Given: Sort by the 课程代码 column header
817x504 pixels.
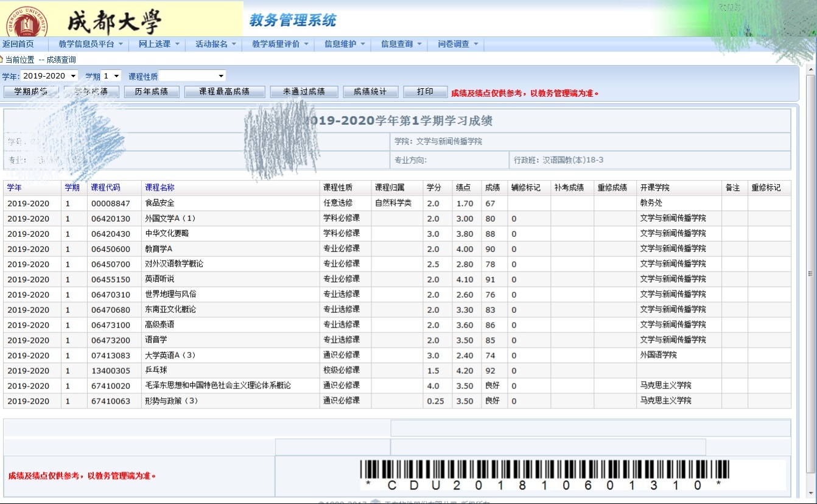Looking at the screenshot, I should click(x=105, y=187).
